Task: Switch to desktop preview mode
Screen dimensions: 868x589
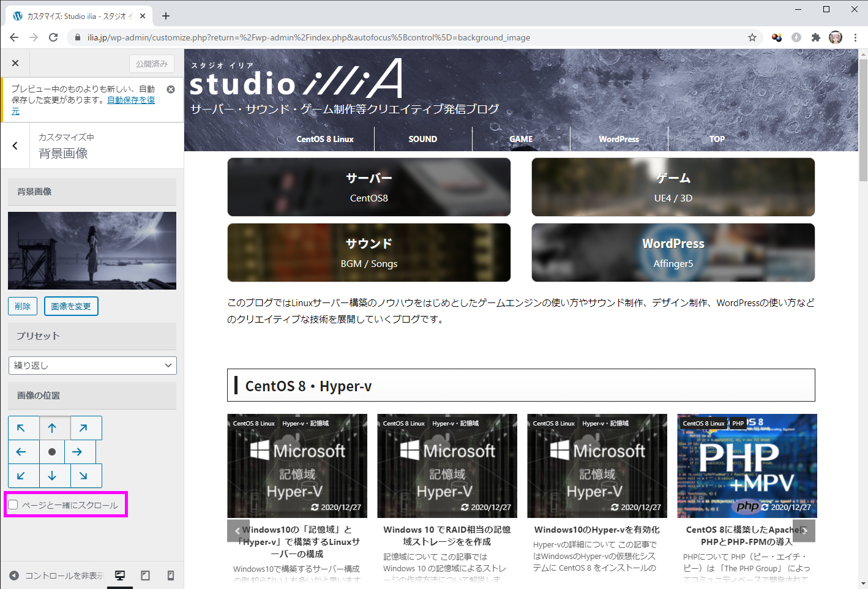Action: click(x=120, y=576)
